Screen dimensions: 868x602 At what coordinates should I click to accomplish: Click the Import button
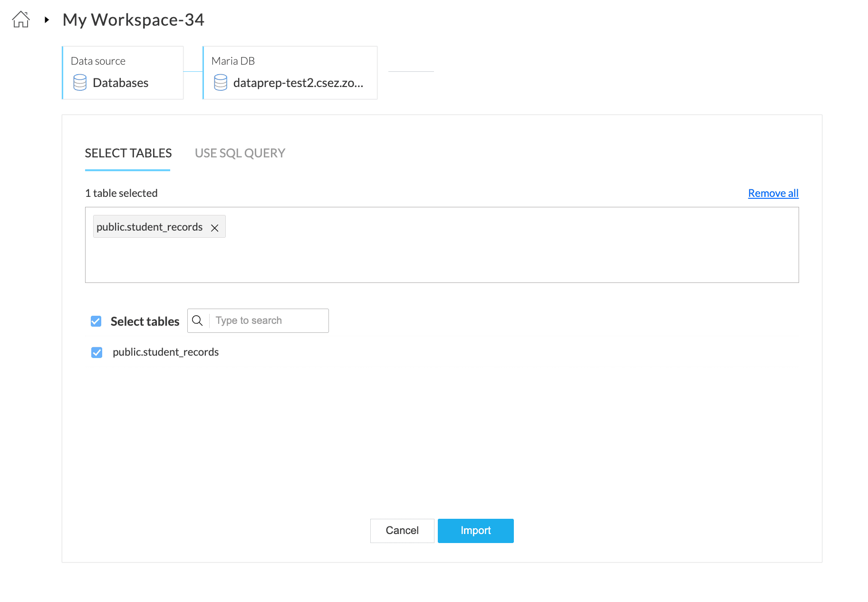476,531
